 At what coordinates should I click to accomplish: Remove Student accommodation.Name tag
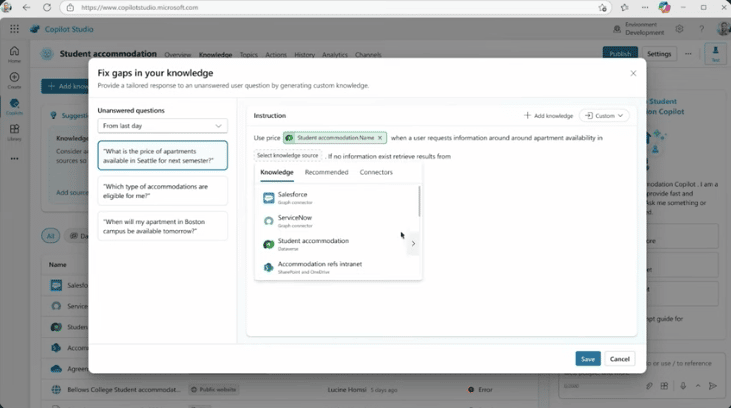click(380, 138)
